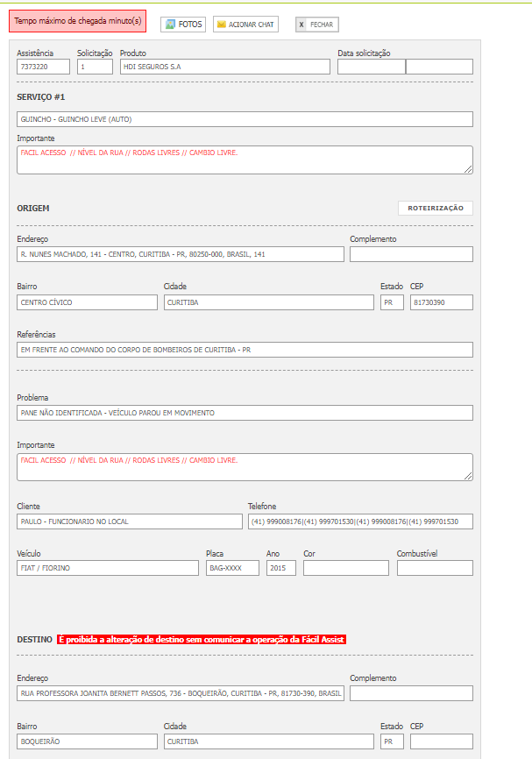532x759 pixels.
Task: Select the Solicitação field
Action: tap(95, 67)
